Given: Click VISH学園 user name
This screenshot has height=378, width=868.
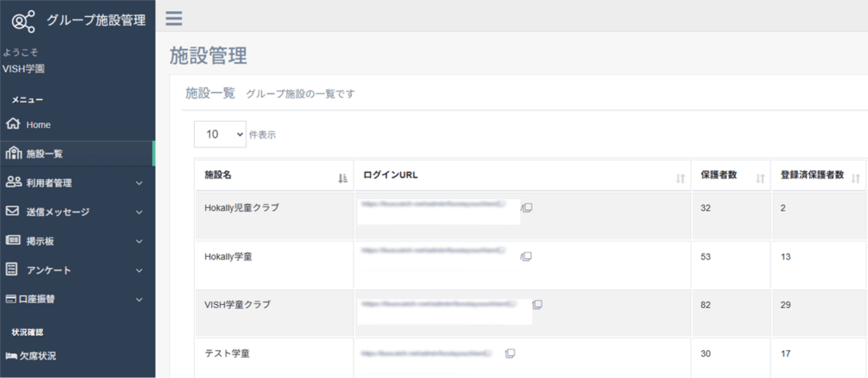Looking at the screenshot, I should point(24,68).
